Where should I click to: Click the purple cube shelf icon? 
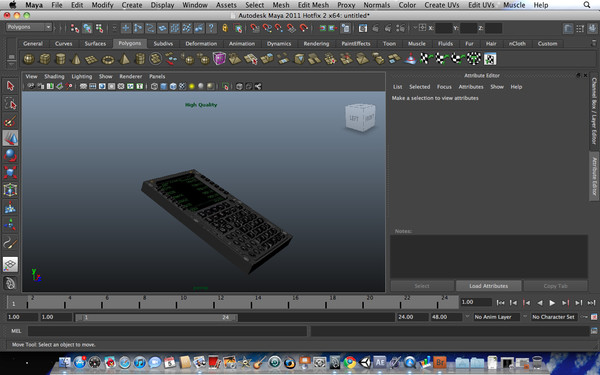[x=219, y=59]
